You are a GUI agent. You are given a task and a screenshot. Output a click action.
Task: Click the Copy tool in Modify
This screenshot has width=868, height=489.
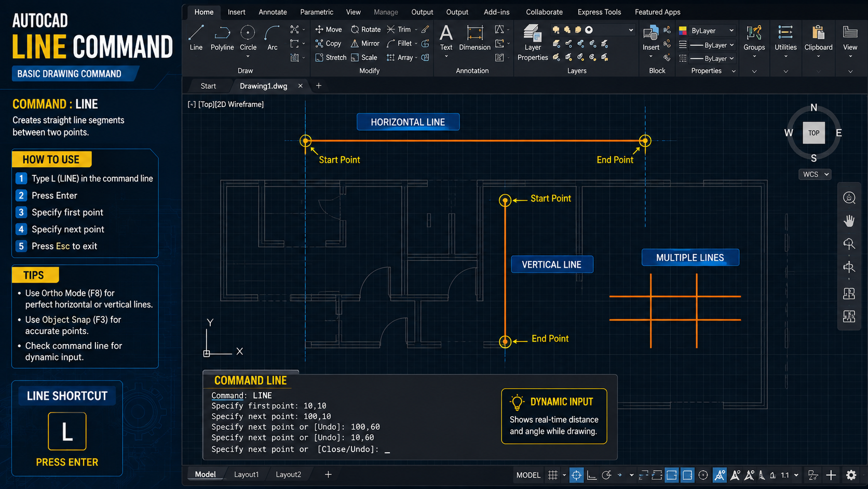point(328,44)
